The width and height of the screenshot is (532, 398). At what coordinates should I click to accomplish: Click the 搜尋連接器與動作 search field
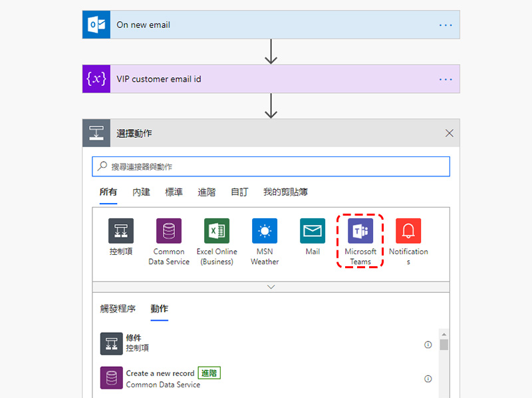point(271,166)
